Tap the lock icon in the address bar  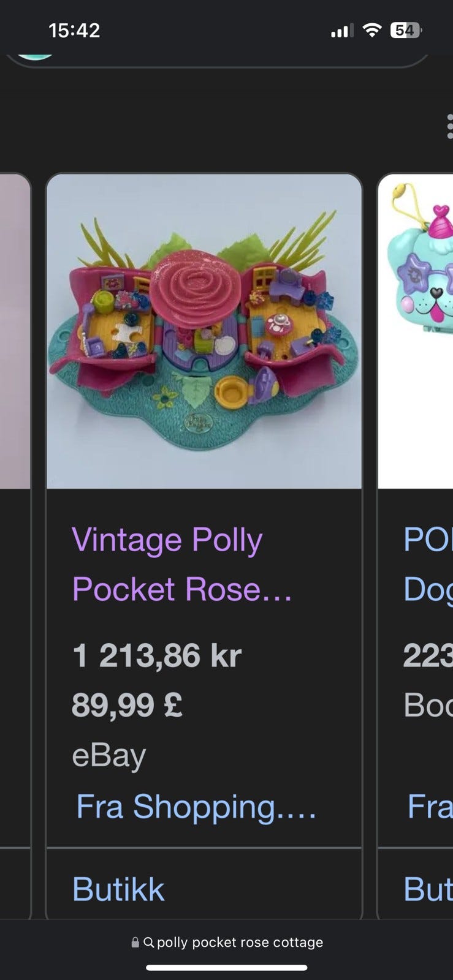click(135, 943)
